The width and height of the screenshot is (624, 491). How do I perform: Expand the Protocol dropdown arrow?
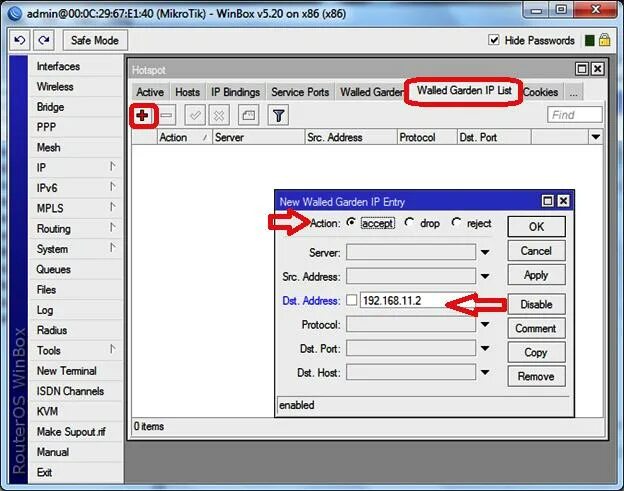(x=485, y=324)
